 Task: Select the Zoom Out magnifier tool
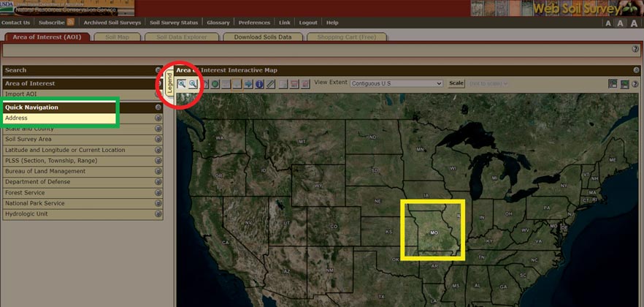click(x=193, y=84)
